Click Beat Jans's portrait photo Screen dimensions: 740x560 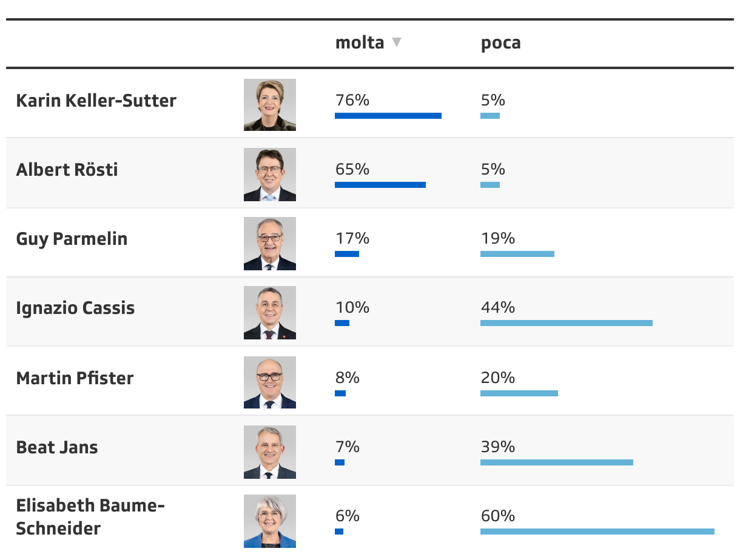click(x=269, y=452)
